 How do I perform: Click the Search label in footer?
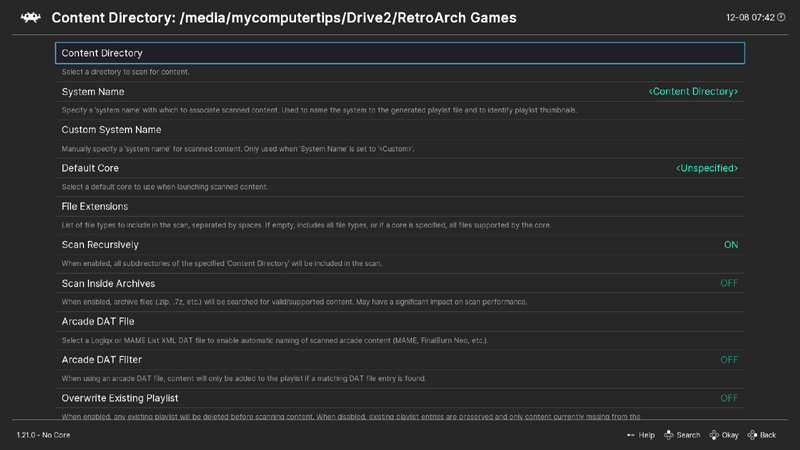[688, 435]
